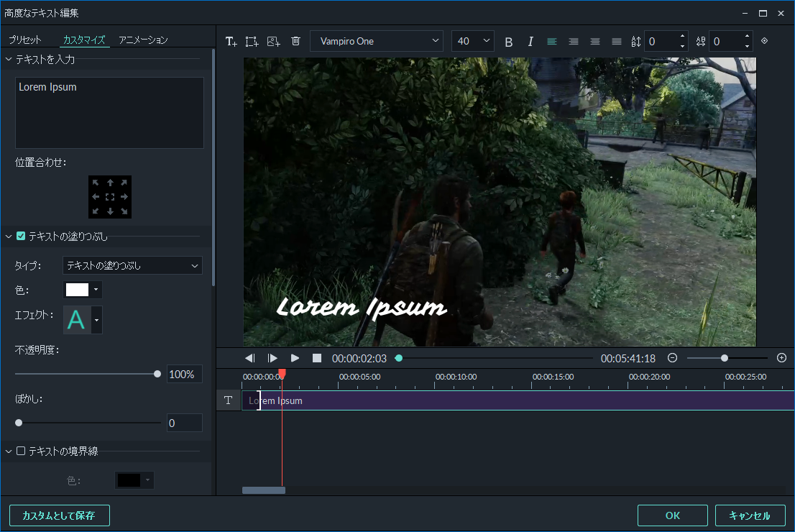Confirm with the OK button
Screen dimensions: 795x532
(672, 515)
